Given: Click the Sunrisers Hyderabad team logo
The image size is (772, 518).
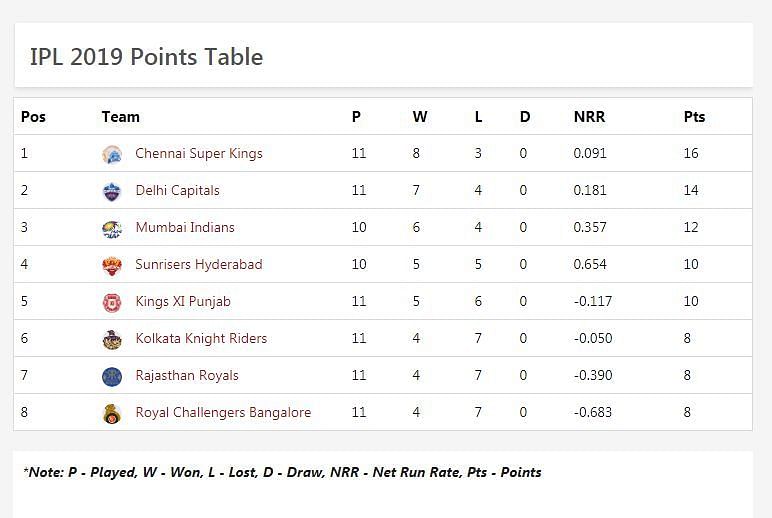Looking at the screenshot, I should tap(112, 265).
